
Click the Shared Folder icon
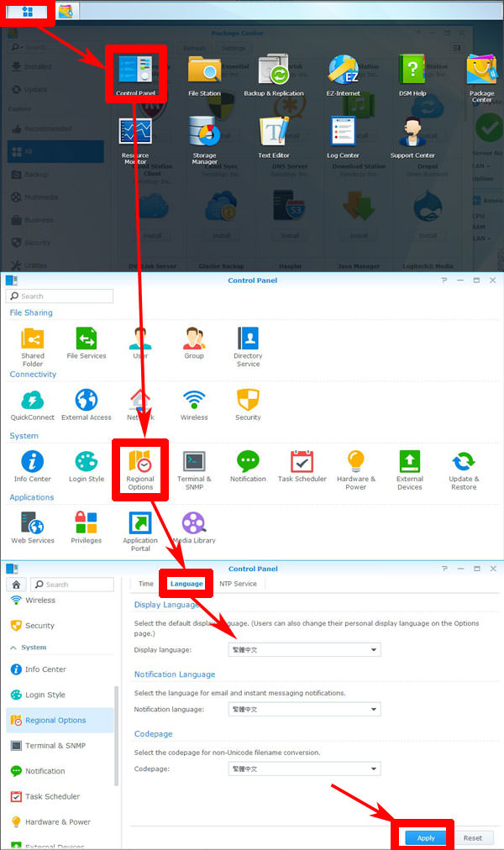click(x=33, y=344)
